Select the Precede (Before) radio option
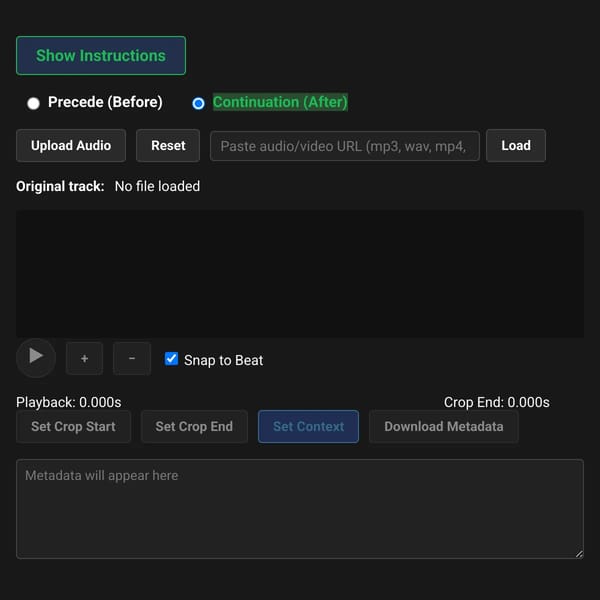 [33, 103]
